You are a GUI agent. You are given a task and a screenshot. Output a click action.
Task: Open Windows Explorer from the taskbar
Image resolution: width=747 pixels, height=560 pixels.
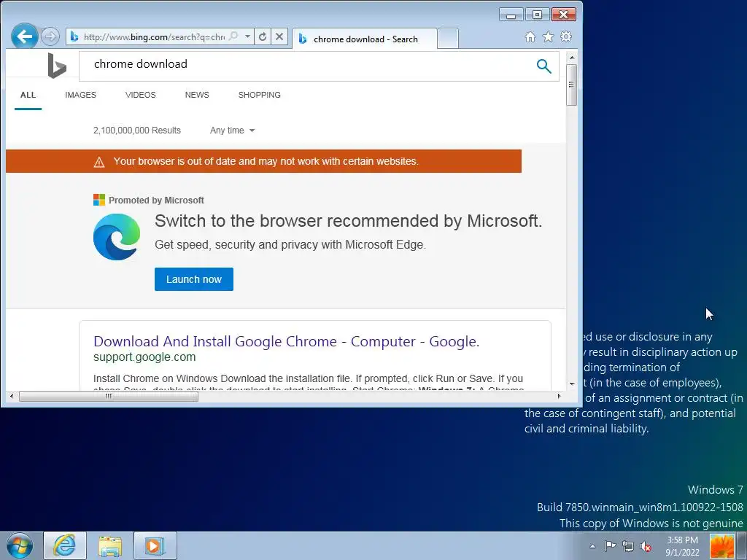[x=110, y=545]
